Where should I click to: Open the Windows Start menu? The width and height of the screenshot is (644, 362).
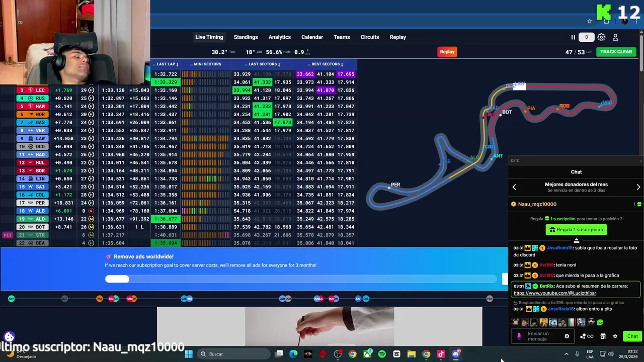[189, 354]
